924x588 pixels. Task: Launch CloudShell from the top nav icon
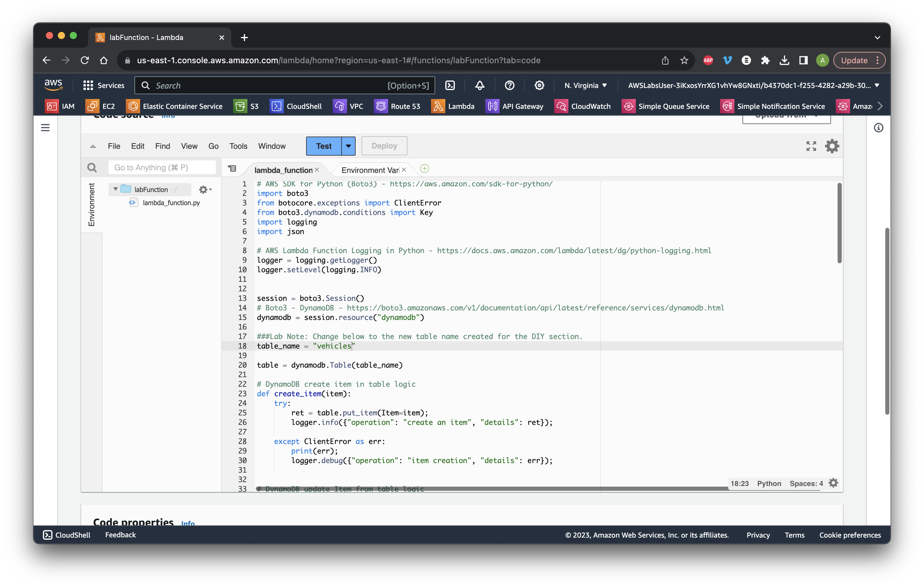click(x=450, y=85)
